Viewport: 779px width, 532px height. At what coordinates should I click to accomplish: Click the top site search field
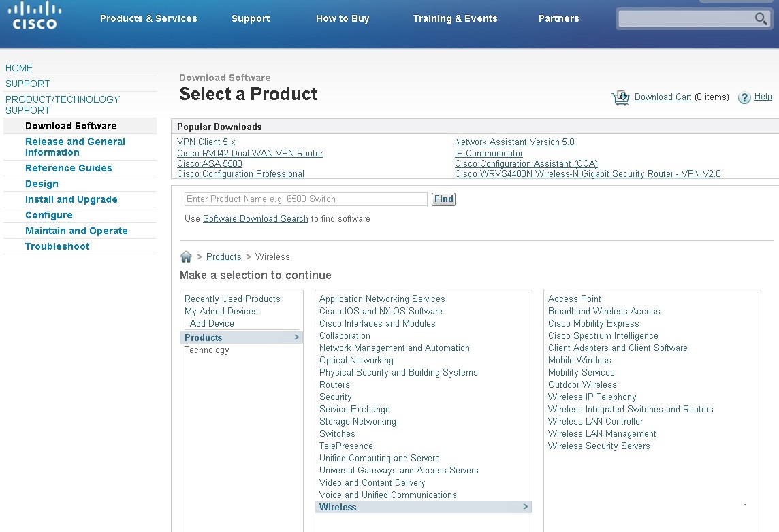coord(686,19)
